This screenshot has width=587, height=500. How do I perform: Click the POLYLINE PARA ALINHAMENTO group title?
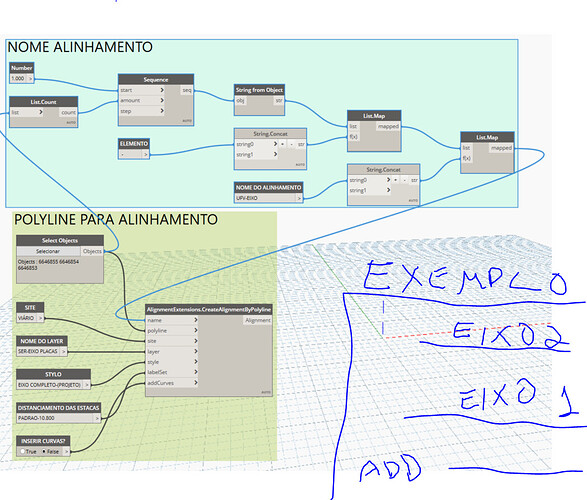(116, 219)
